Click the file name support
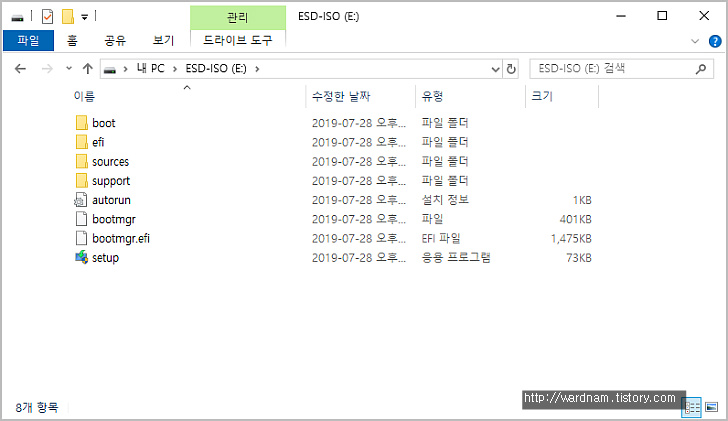 111,181
